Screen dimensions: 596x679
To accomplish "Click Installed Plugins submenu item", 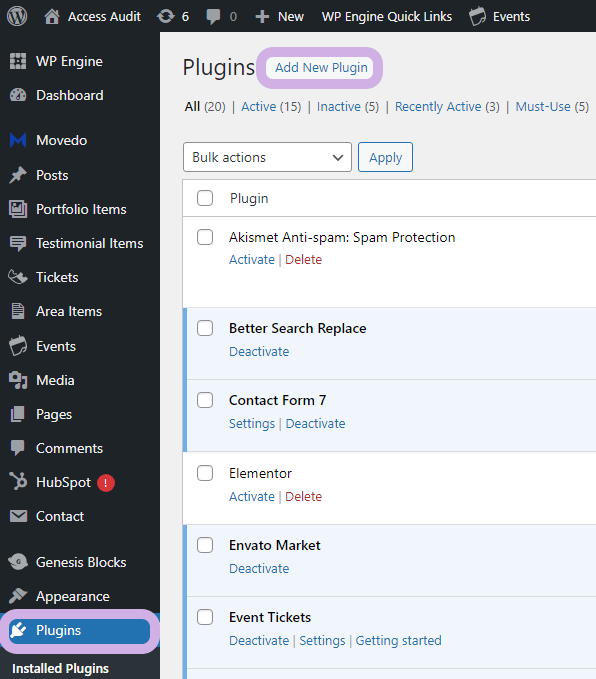I will [60, 668].
